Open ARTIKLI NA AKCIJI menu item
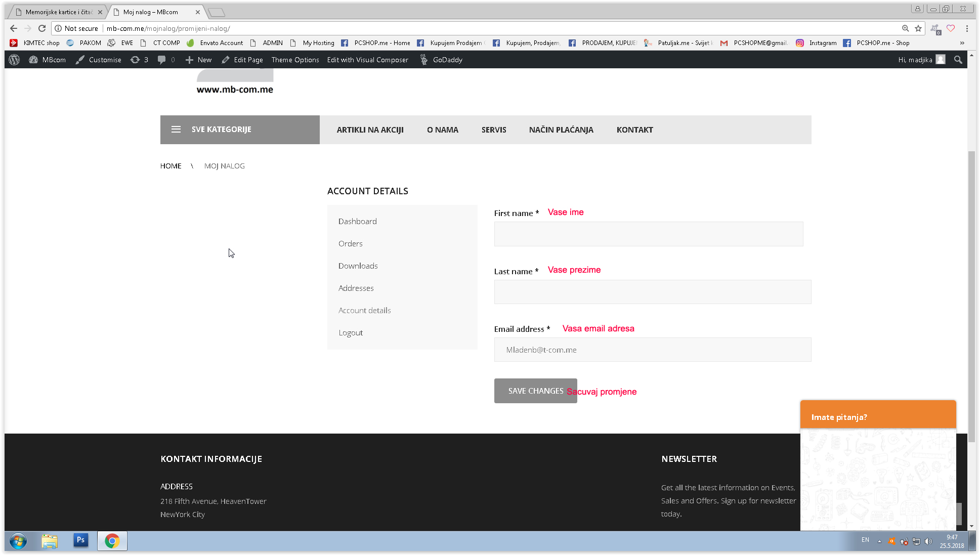The image size is (980, 555). pyautogui.click(x=370, y=130)
